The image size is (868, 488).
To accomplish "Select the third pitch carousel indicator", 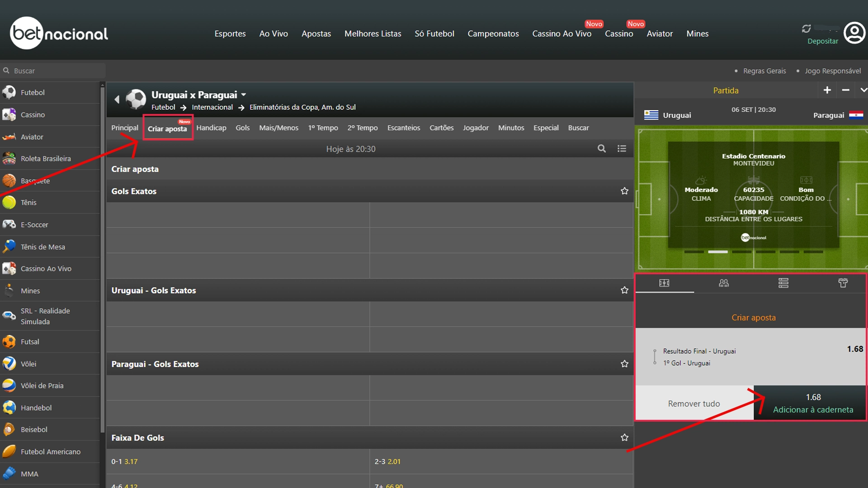I will pos(741,252).
